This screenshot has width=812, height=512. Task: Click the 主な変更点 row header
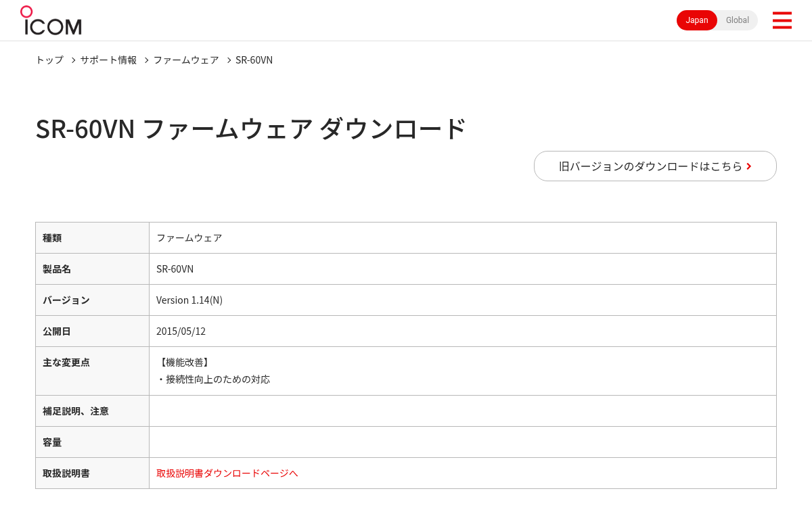92,371
